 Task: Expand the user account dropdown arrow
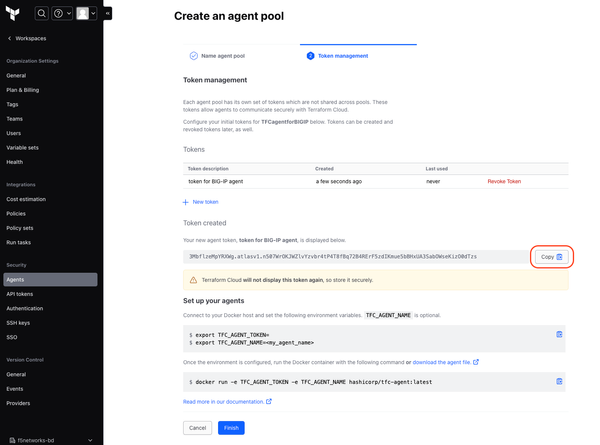coord(93,13)
